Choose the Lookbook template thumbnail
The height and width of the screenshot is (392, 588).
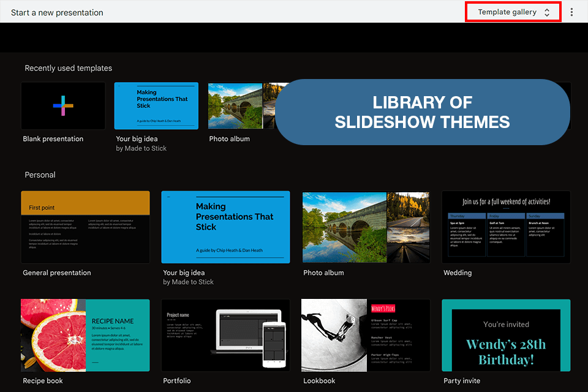(x=366, y=336)
